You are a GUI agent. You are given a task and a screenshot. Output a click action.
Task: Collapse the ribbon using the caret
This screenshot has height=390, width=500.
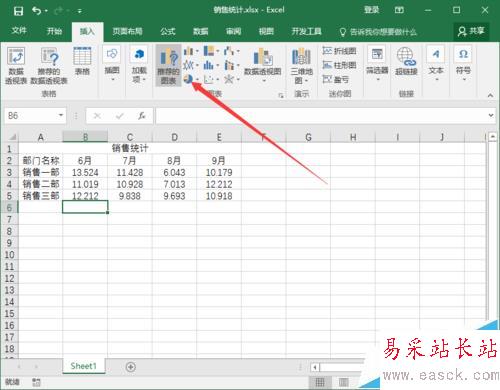[x=490, y=95]
